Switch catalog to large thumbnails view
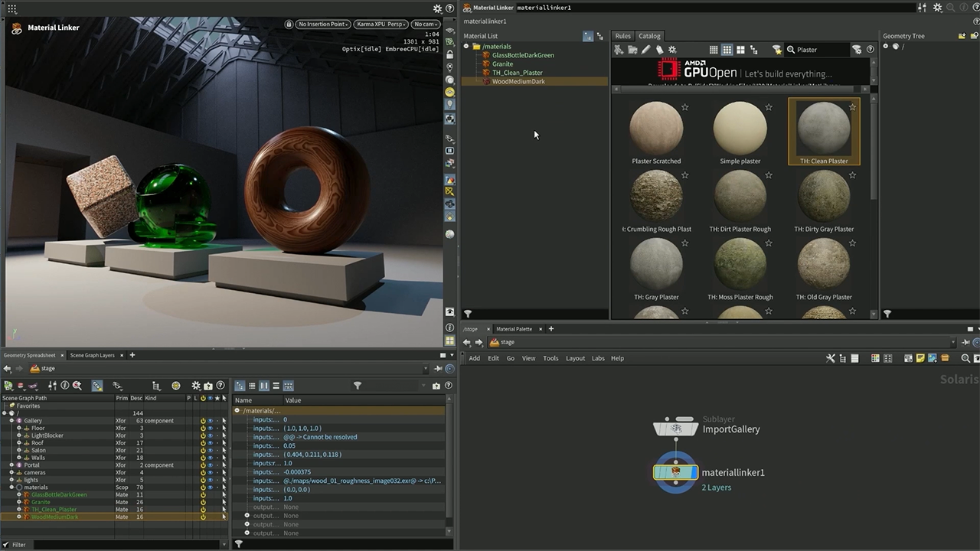 tap(740, 50)
